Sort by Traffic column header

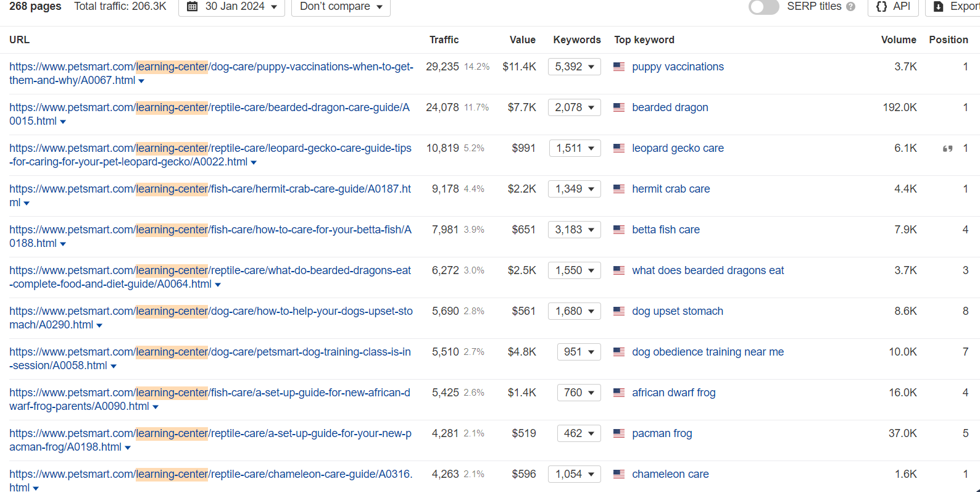tap(444, 40)
